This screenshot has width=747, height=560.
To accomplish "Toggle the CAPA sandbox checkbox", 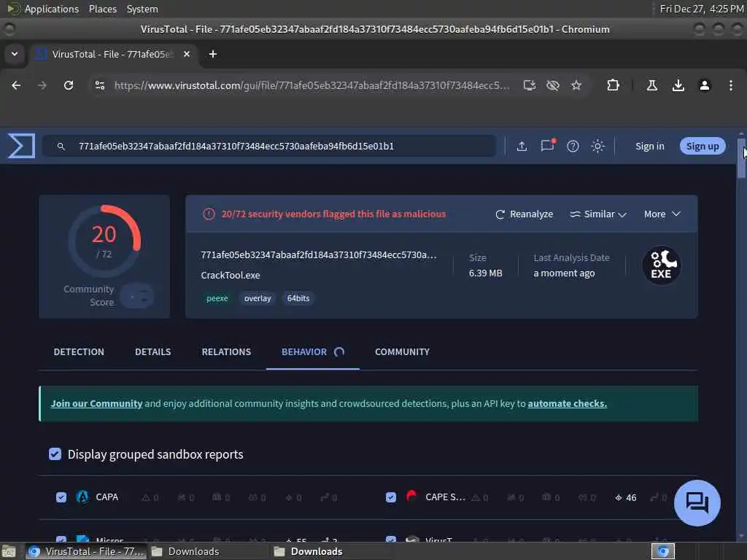I will coord(61,497).
